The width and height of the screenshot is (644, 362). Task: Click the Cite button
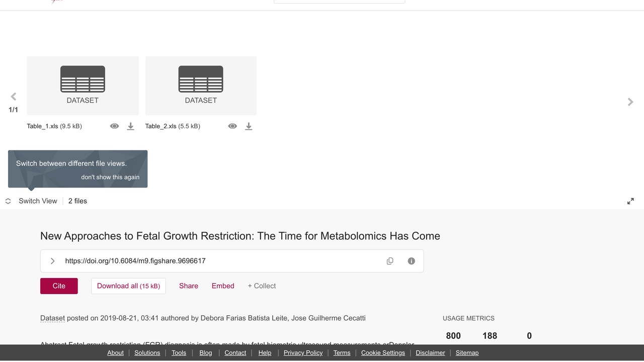59,286
